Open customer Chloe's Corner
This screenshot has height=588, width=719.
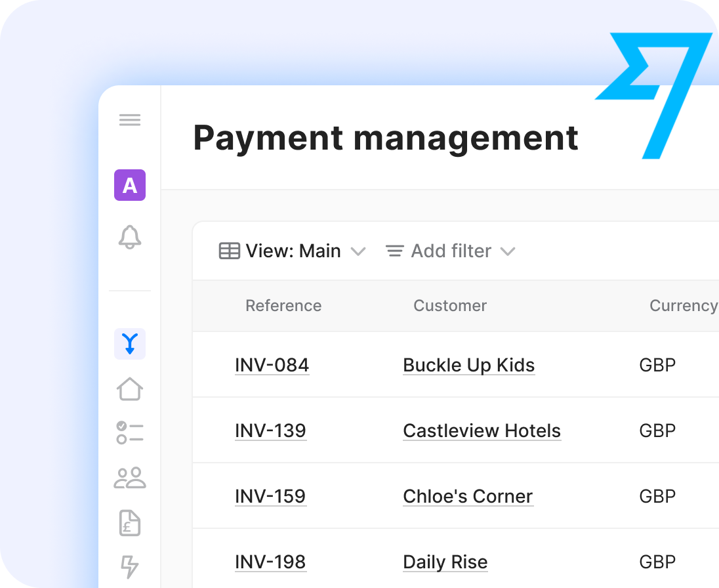tap(468, 496)
